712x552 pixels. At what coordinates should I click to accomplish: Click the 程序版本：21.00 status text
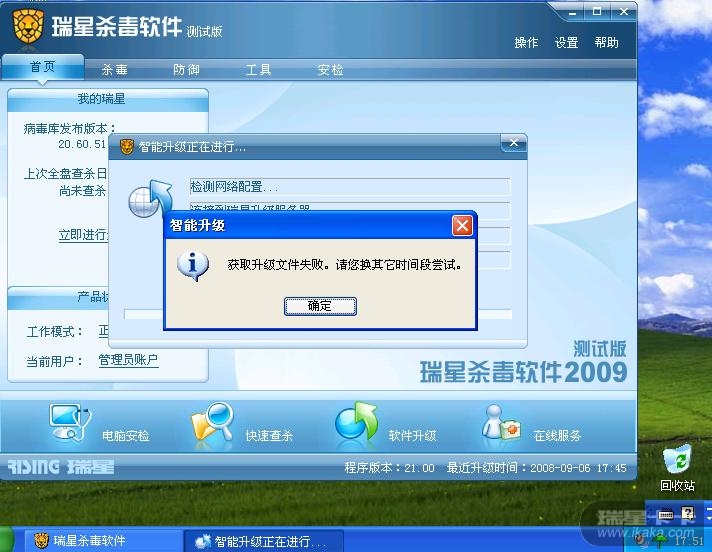[390, 468]
